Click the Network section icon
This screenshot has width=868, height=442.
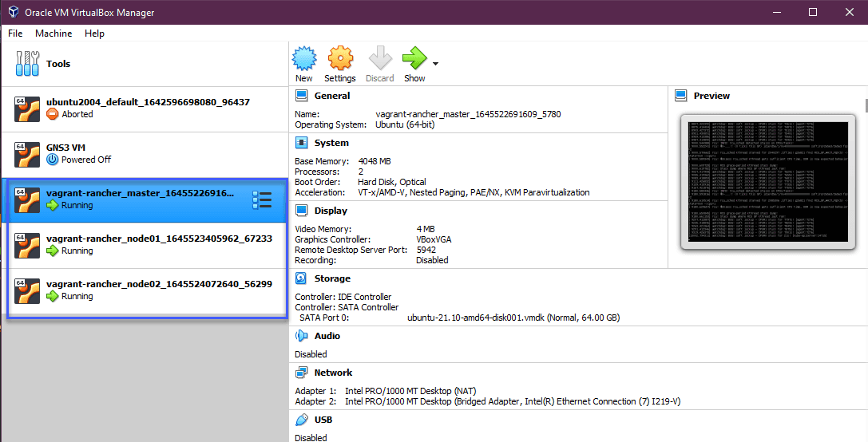pyautogui.click(x=302, y=373)
